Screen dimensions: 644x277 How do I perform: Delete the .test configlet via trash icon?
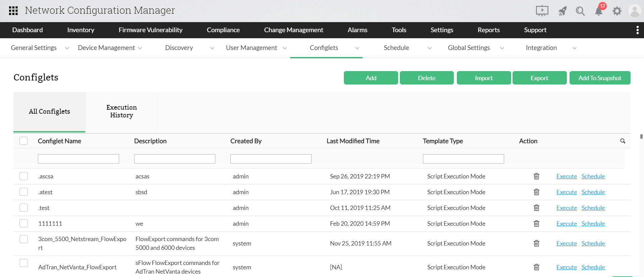pos(537,208)
